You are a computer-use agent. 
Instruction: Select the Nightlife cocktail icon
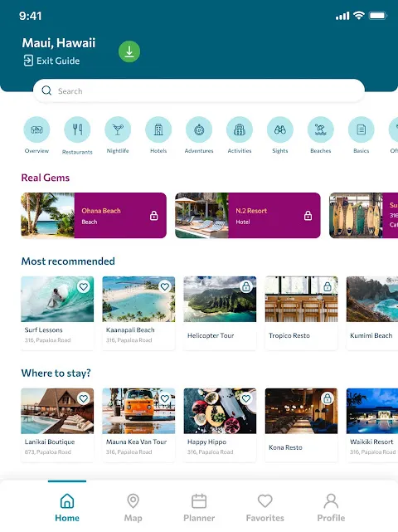click(118, 129)
